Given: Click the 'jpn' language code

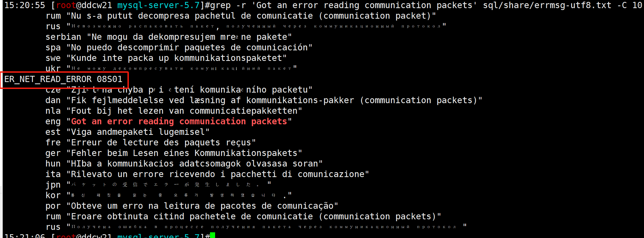Looking at the screenshot, I should [53, 185].
